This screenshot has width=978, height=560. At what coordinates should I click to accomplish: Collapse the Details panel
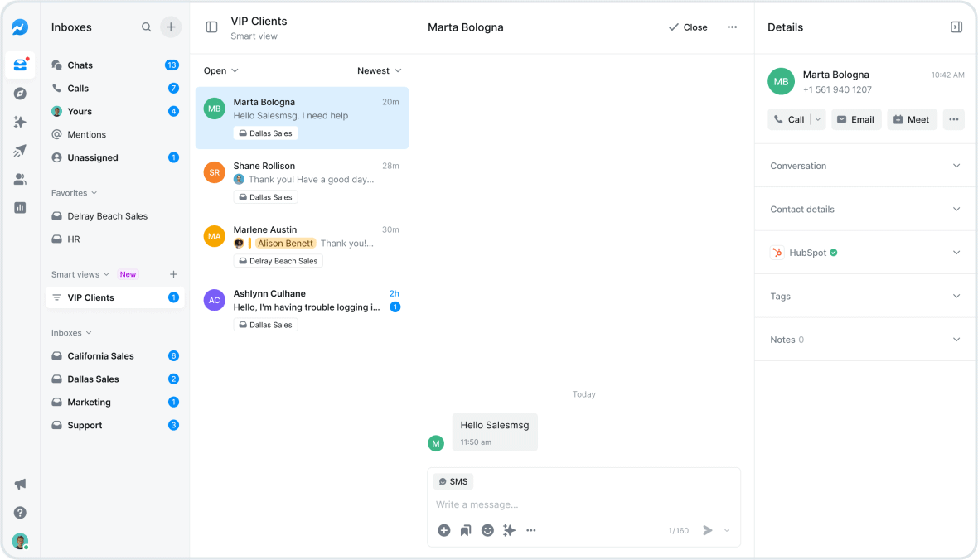[956, 27]
